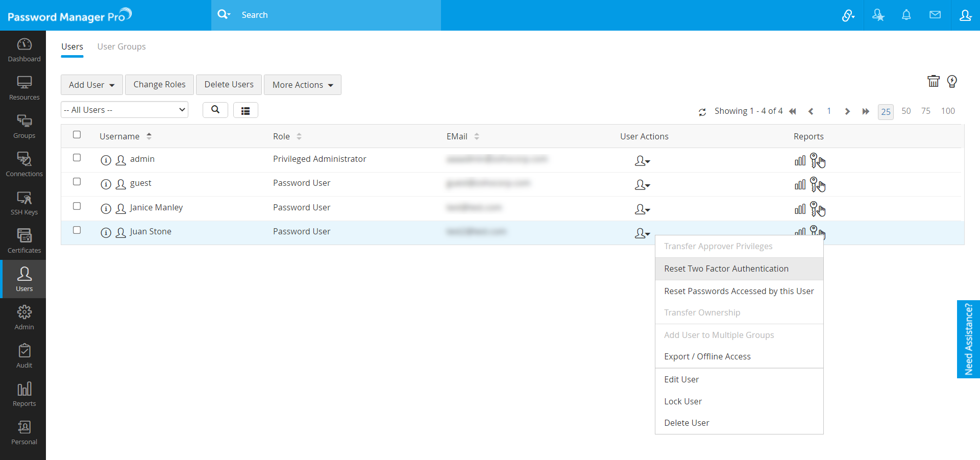The width and height of the screenshot is (980, 460).
Task: Open the Admin settings section
Action: click(24, 318)
